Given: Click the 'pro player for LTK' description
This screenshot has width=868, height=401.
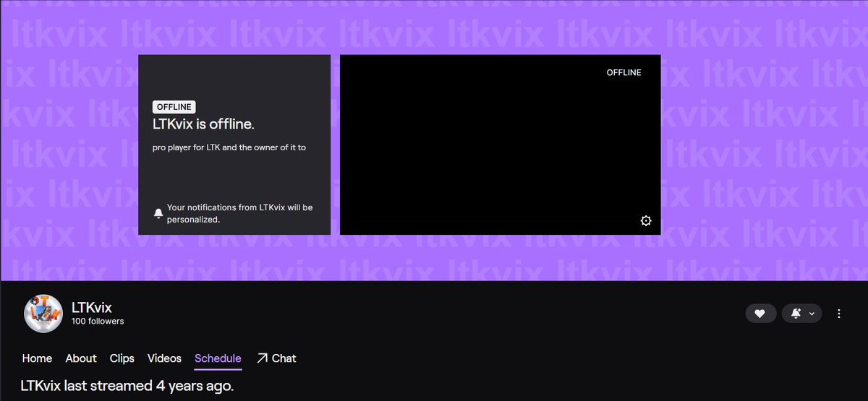Looking at the screenshot, I should (229, 147).
